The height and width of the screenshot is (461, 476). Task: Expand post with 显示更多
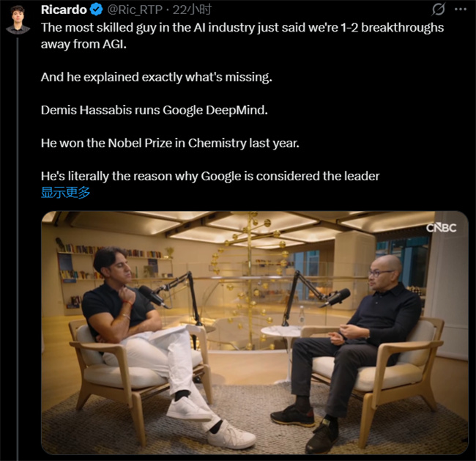(66, 193)
